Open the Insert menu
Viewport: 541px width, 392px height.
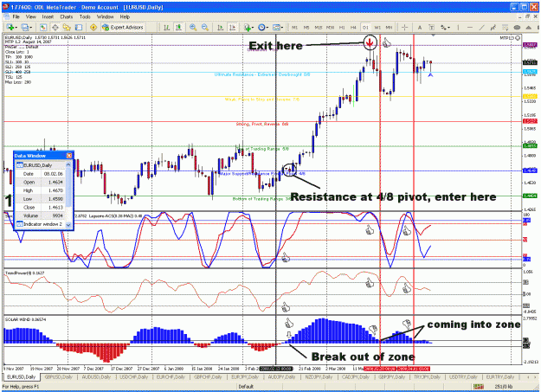(x=48, y=16)
